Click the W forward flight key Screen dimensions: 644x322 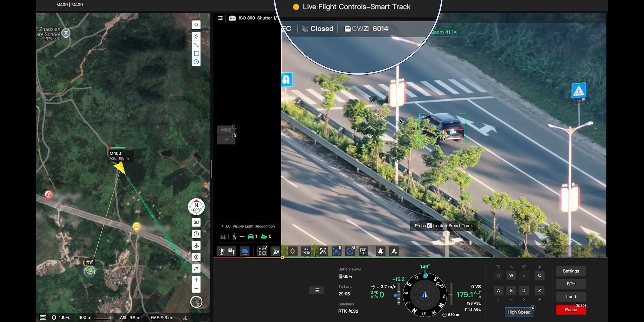click(x=511, y=276)
